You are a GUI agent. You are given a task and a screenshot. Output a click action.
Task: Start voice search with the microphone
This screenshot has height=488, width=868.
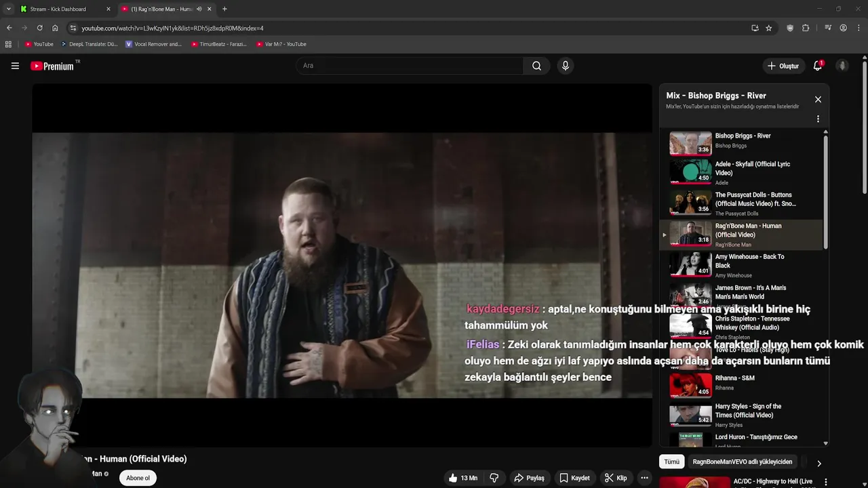point(565,66)
